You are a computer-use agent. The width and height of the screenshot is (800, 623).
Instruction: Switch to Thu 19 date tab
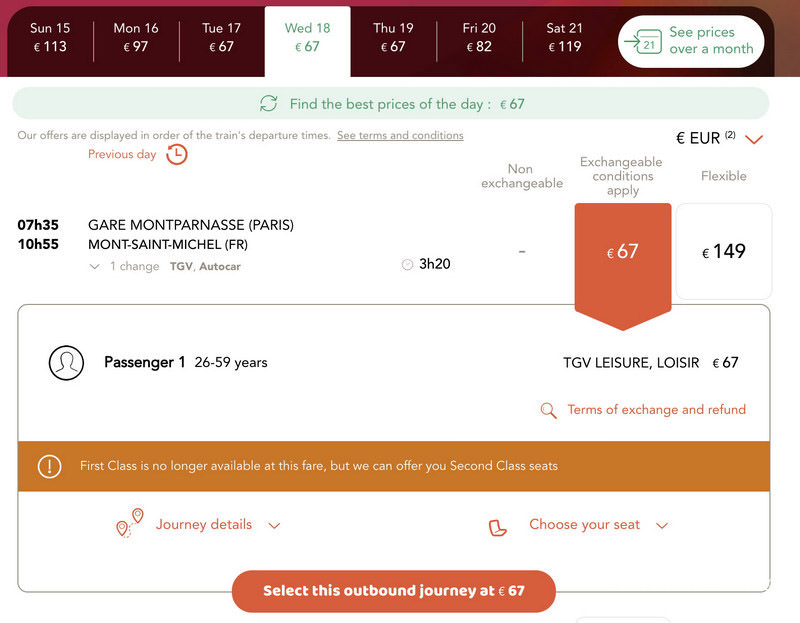pos(393,38)
